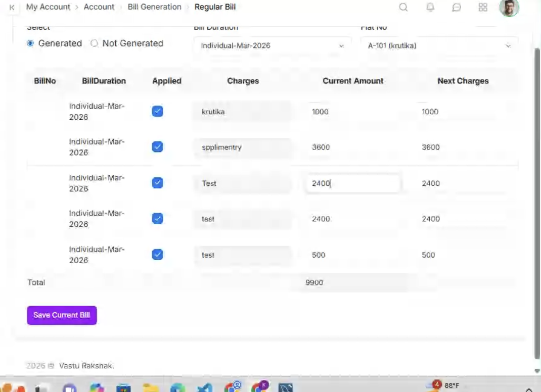This screenshot has height=392, width=541.
Task: Click the Total row label
Action: point(36,282)
